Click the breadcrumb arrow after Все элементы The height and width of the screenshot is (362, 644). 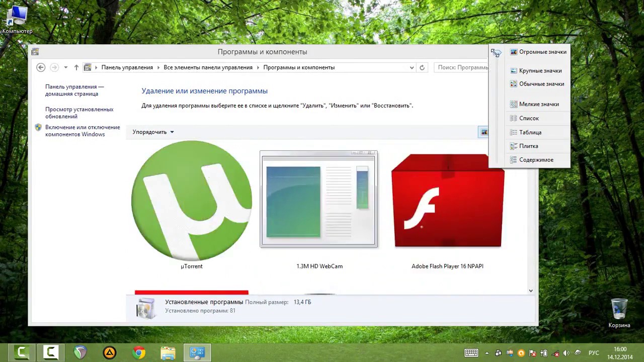click(x=258, y=67)
